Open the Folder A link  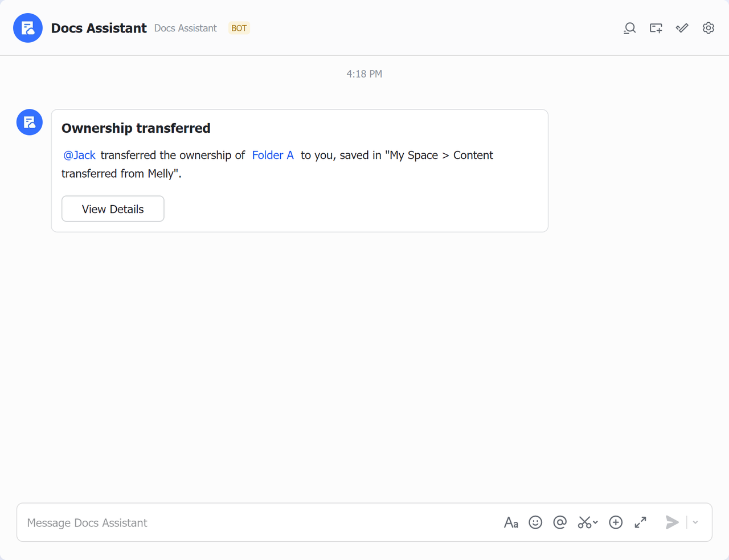pos(273,155)
